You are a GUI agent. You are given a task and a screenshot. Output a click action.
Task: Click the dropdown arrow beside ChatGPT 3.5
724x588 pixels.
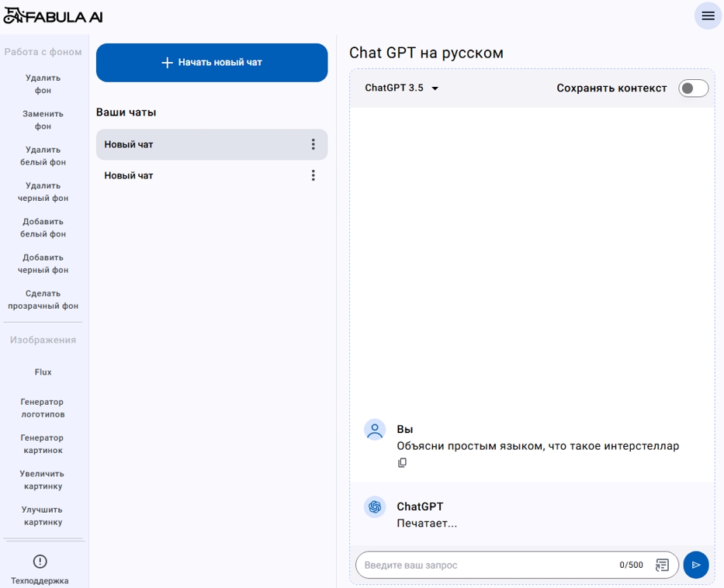(435, 88)
